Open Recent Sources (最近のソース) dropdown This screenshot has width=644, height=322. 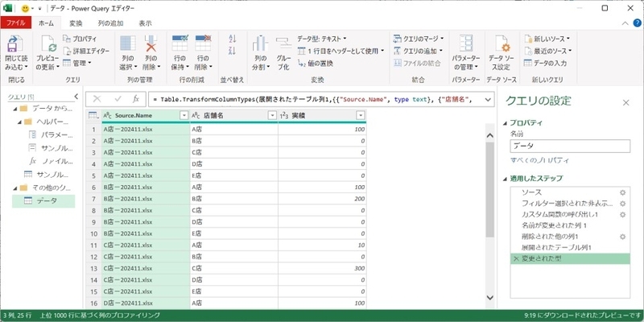click(548, 51)
